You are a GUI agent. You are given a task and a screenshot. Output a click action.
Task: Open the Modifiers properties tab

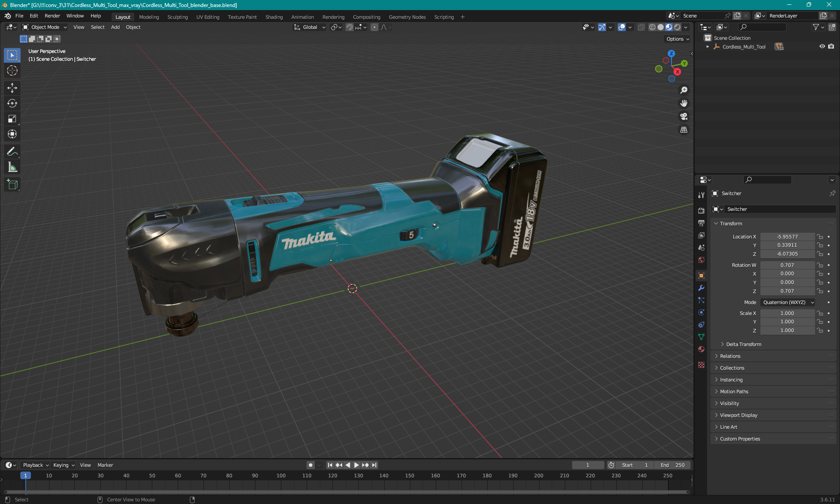coord(701,288)
